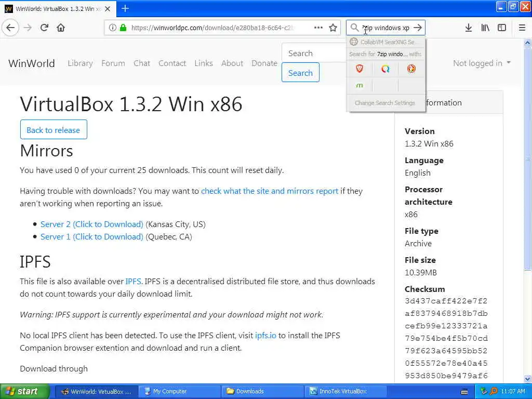Open a new tab with the plus button
Screen dimensions: 532x399
coord(125,8)
